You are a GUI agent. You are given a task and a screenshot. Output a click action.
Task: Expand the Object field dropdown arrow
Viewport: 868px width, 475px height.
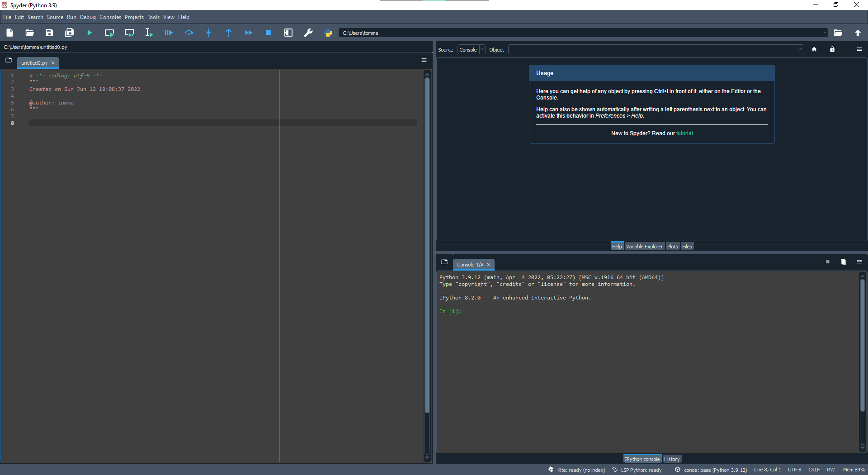click(801, 50)
